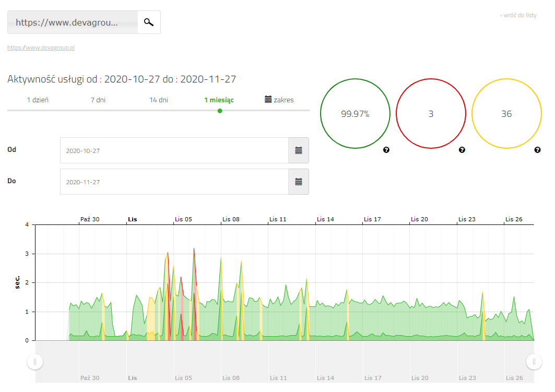Select the 7 dni period
Screen dimensions: 555x392
(x=98, y=100)
